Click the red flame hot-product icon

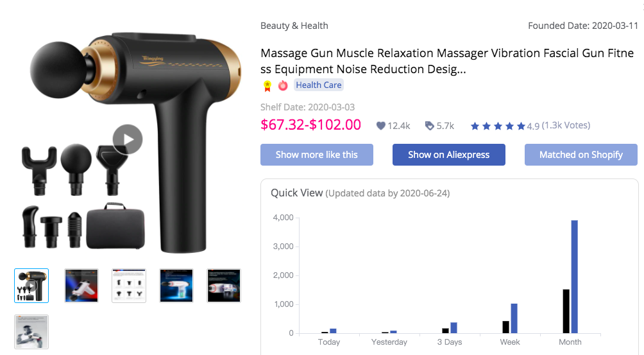pyautogui.click(x=283, y=85)
